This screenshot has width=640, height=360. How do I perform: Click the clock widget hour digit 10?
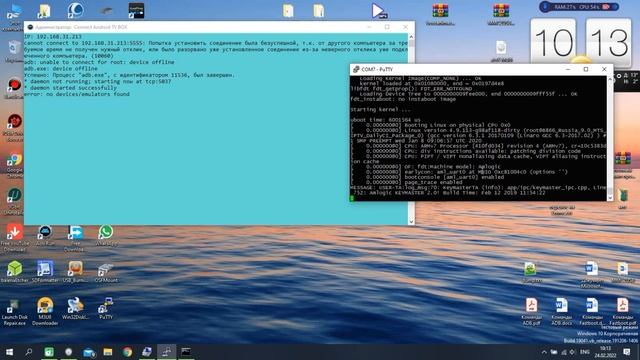point(553,43)
